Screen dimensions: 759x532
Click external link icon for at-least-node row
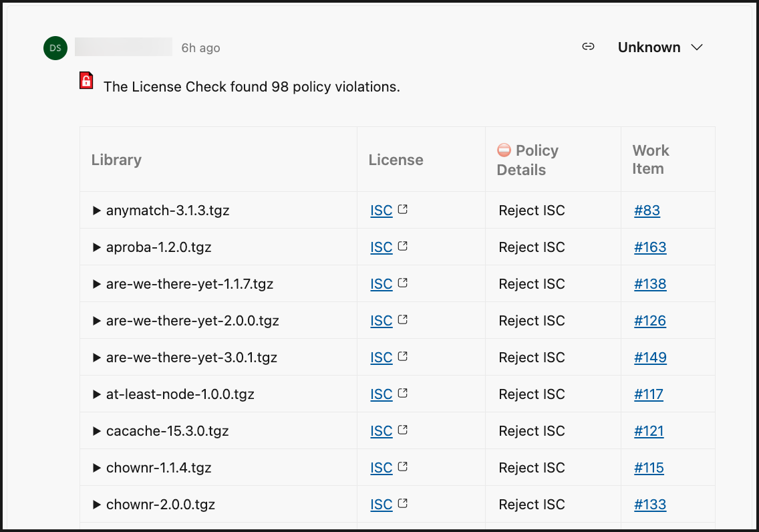tap(403, 393)
